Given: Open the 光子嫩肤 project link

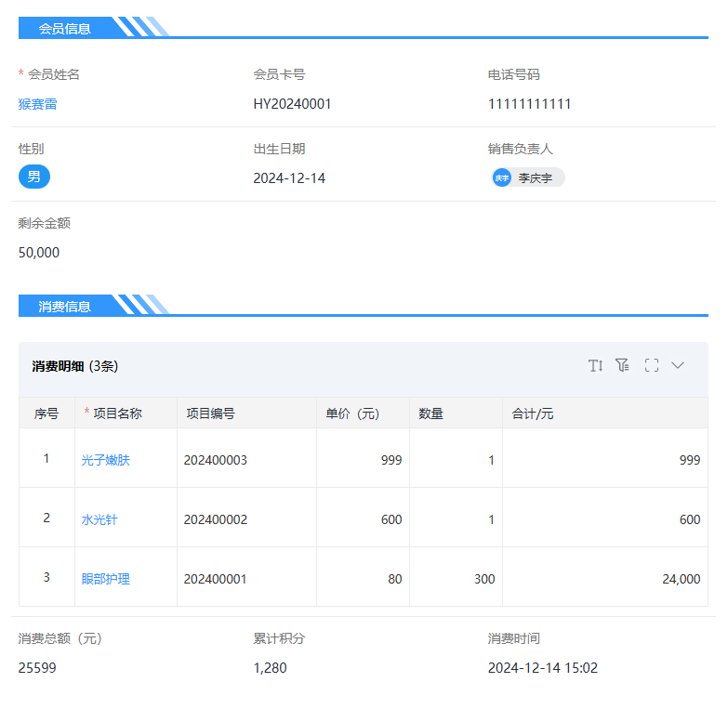Looking at the screenshot, I should [x=106, y=460].
